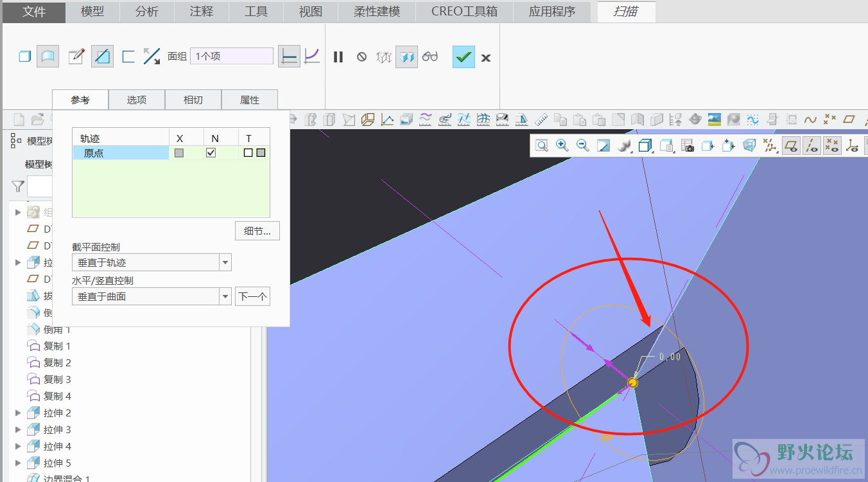Open the sketch section pencil icon
The height and width of the screenshot is (482, 868).
76,57
